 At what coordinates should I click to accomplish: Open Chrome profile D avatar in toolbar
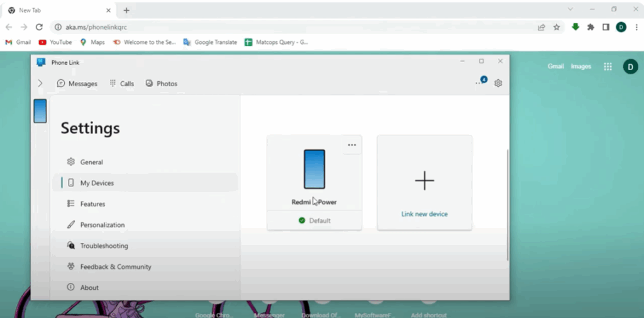tap(621, 27)
